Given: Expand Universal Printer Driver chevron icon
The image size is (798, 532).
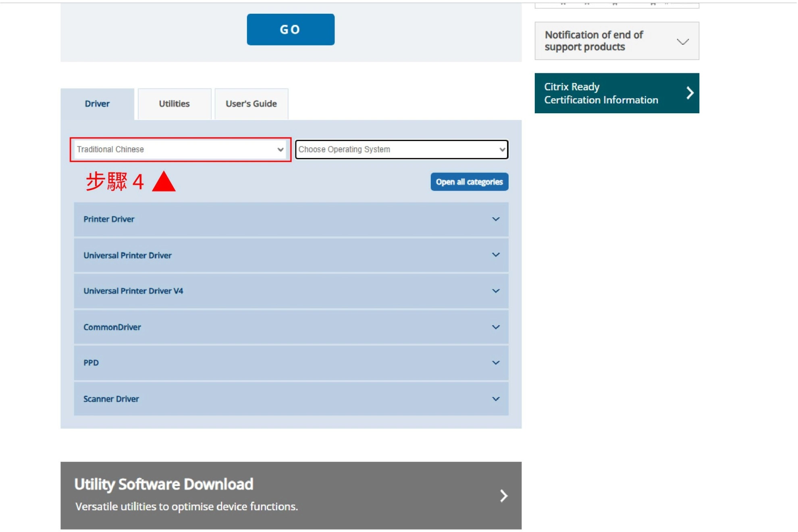Looking at the screenshot, I should [x=496, y=255].
